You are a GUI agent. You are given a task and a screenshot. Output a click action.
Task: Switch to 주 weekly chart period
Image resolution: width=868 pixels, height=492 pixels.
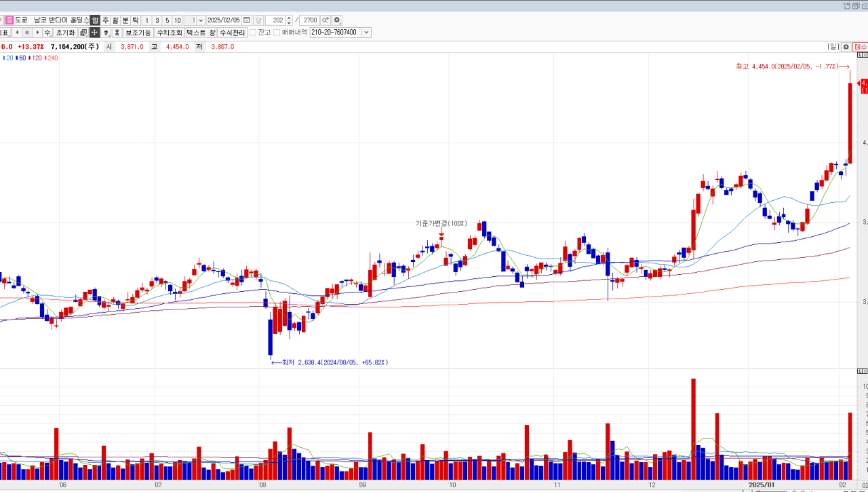pyautogui.click(x=105, y=20)
